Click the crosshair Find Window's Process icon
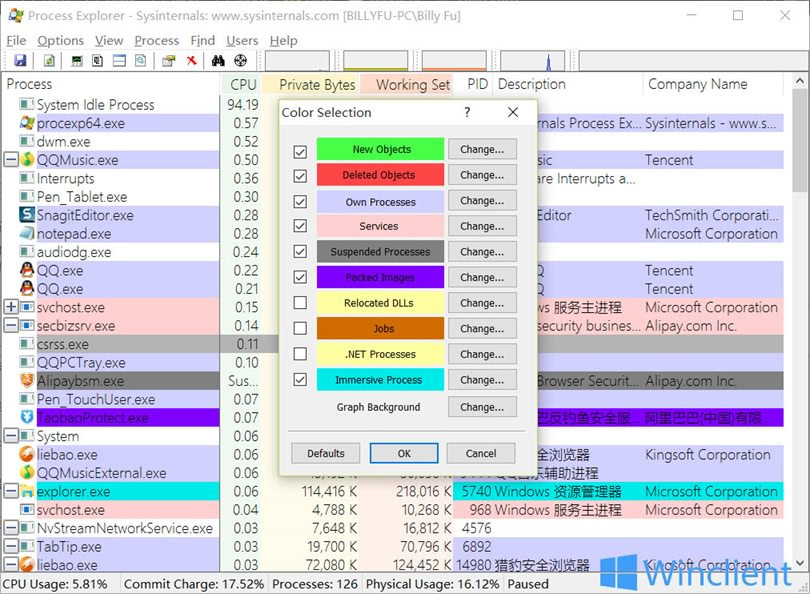 tap(240, 60)
